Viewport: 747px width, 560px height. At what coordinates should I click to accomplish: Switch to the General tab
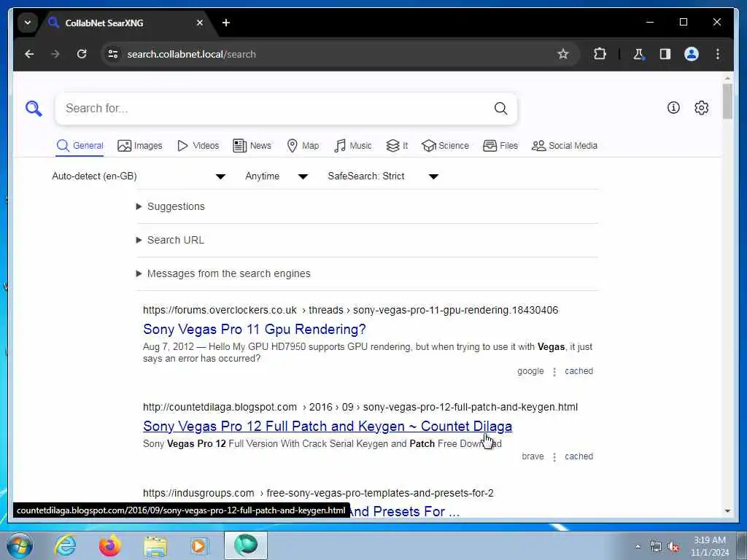tap(80, 146)
